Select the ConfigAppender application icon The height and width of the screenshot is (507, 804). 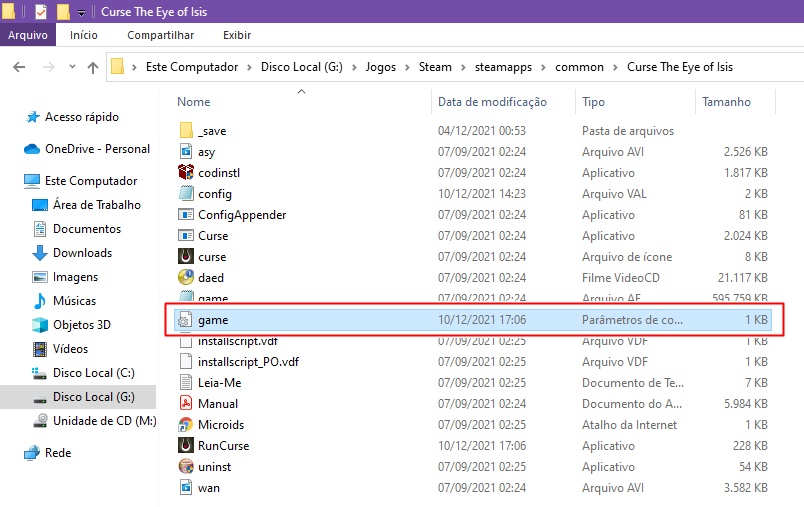coord(186,214)
